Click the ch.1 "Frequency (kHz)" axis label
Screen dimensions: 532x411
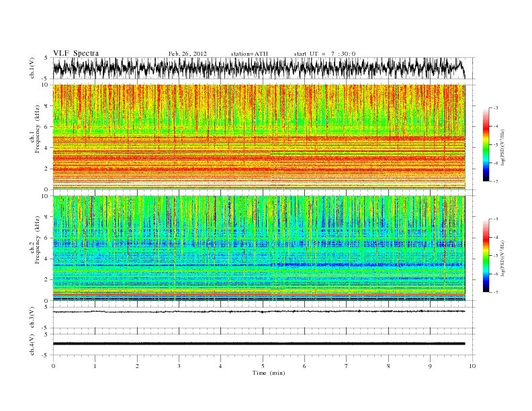coord(38,129)
